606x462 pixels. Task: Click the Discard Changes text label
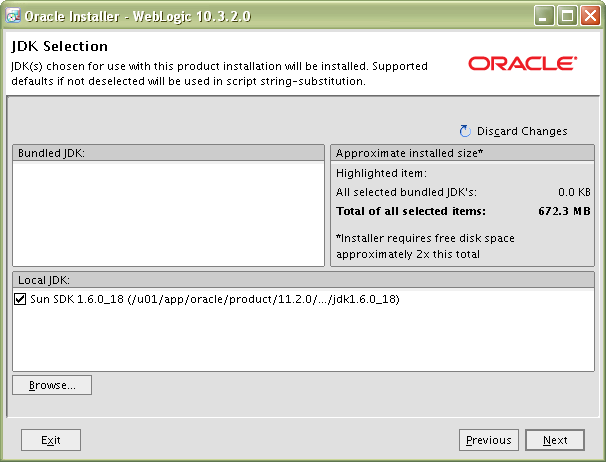point(522,131)
